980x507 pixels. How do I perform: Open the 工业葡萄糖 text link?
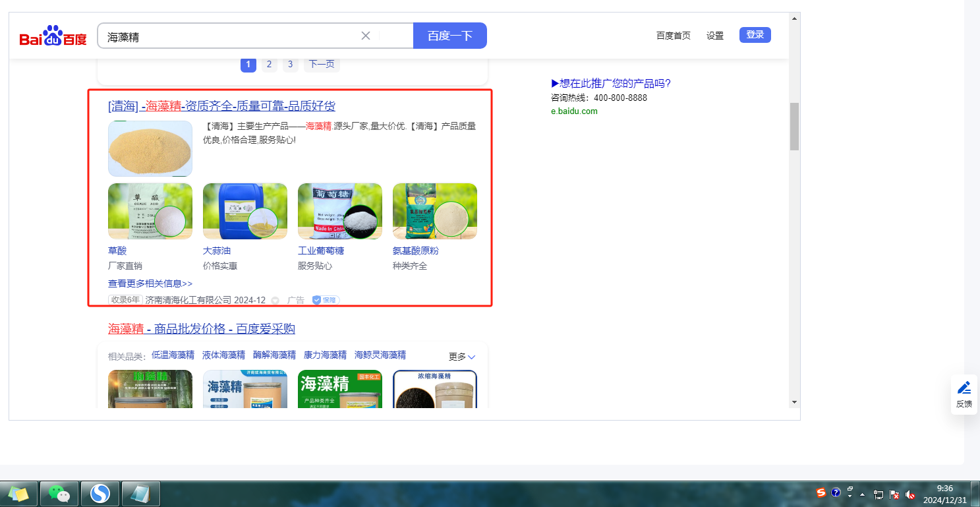pyautogui.click(x=321, y=251)
